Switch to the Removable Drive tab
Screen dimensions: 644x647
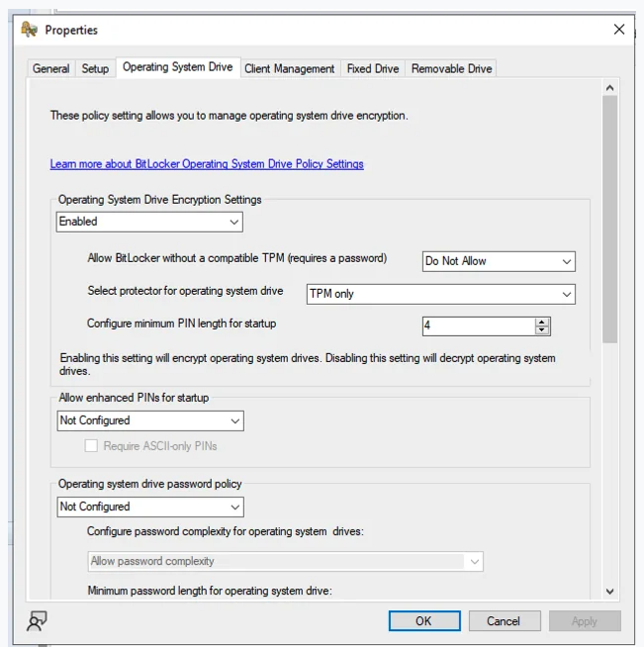coord(452,68)
